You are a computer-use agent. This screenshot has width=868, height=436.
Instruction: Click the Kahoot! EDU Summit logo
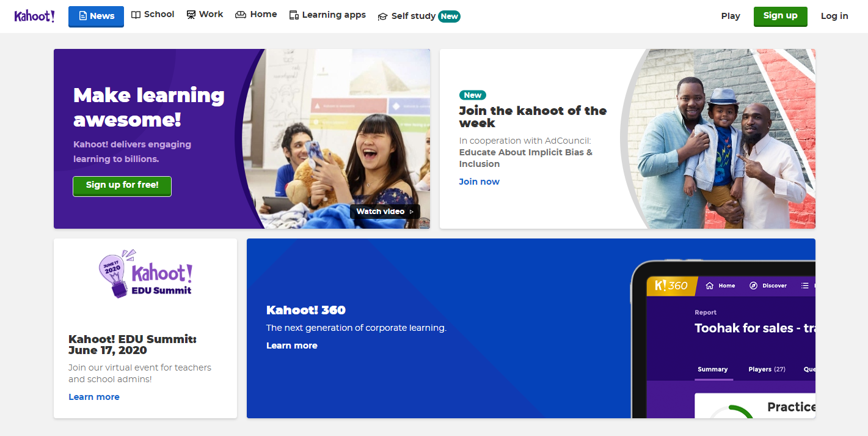(x=145, y=273)
